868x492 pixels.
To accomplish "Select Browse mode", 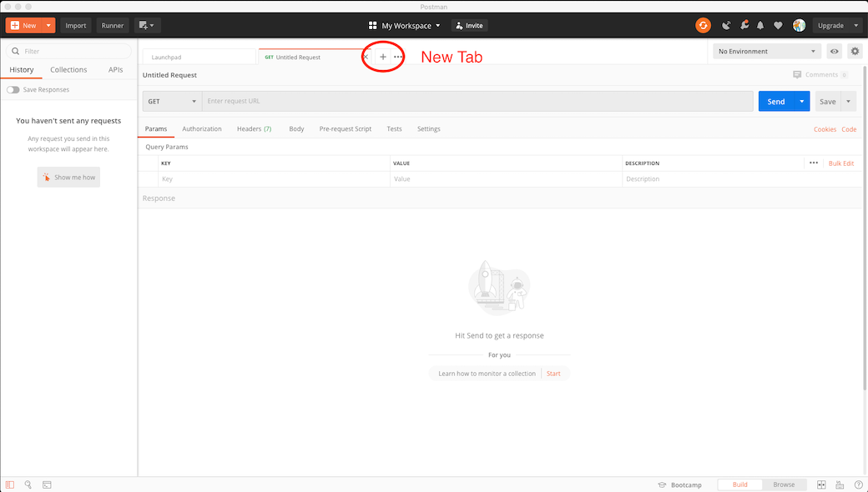I will click(x=784, y=484).
